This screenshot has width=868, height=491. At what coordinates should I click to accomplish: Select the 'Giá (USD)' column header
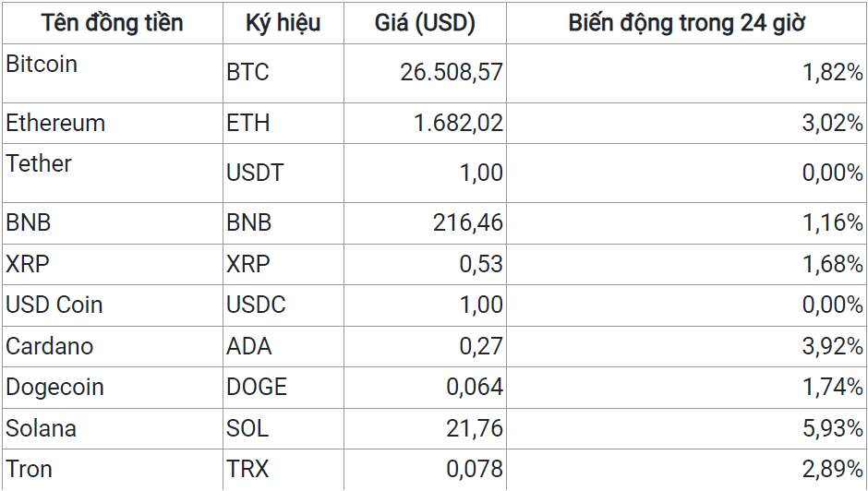425,23
